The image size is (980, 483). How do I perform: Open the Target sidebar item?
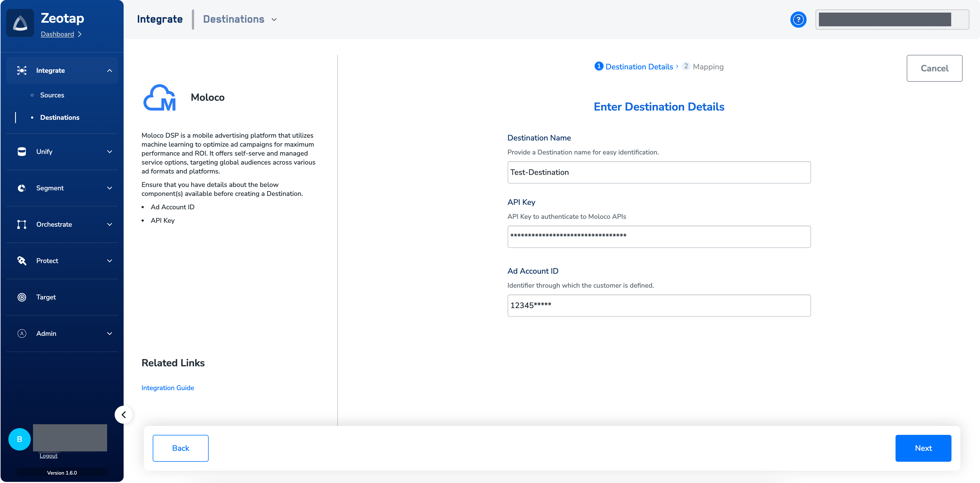[62, 297]
